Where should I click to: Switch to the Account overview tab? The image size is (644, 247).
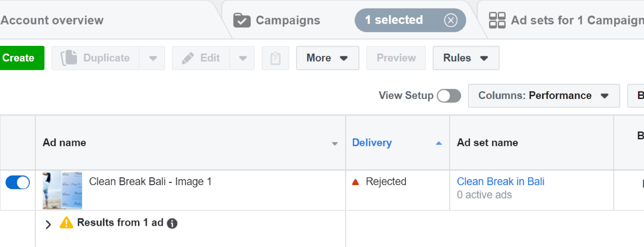(52, 20)
